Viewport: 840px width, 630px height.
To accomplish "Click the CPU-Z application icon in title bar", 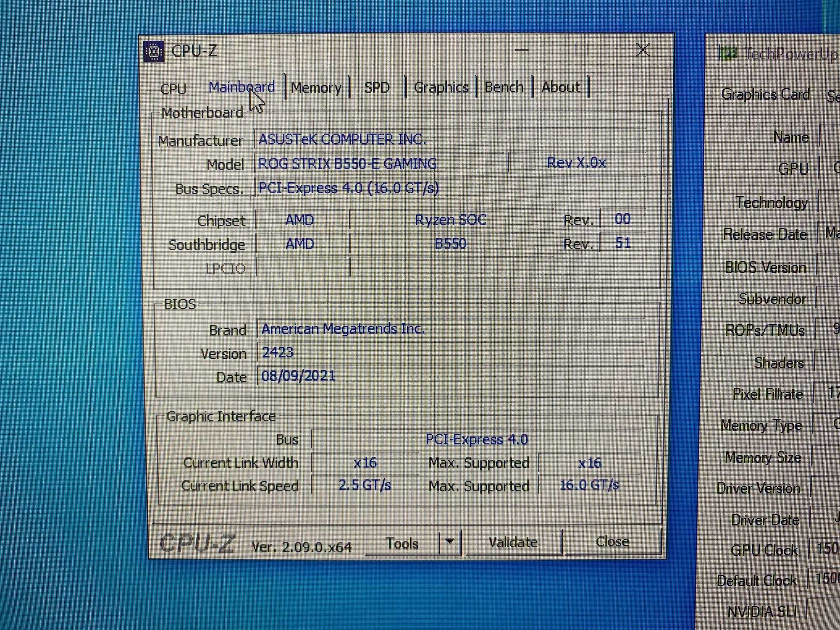I will [x=154, y=51].
